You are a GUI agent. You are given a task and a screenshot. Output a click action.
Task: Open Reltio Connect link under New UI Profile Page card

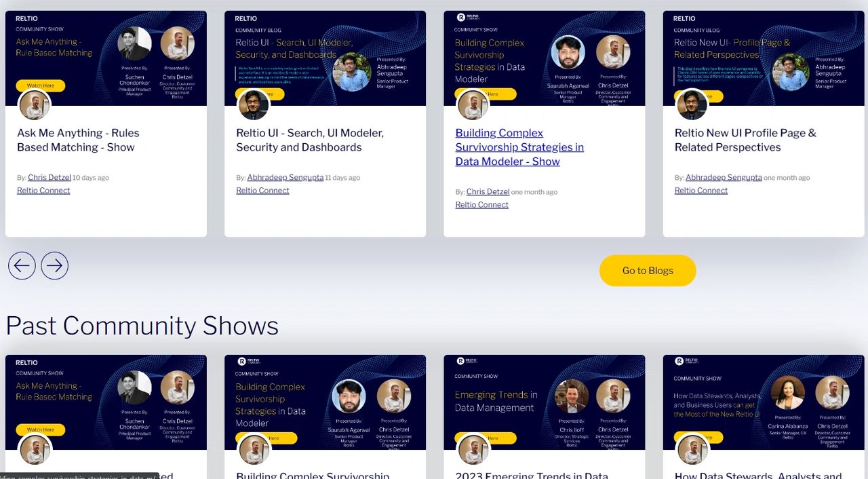tap(701, 191)
